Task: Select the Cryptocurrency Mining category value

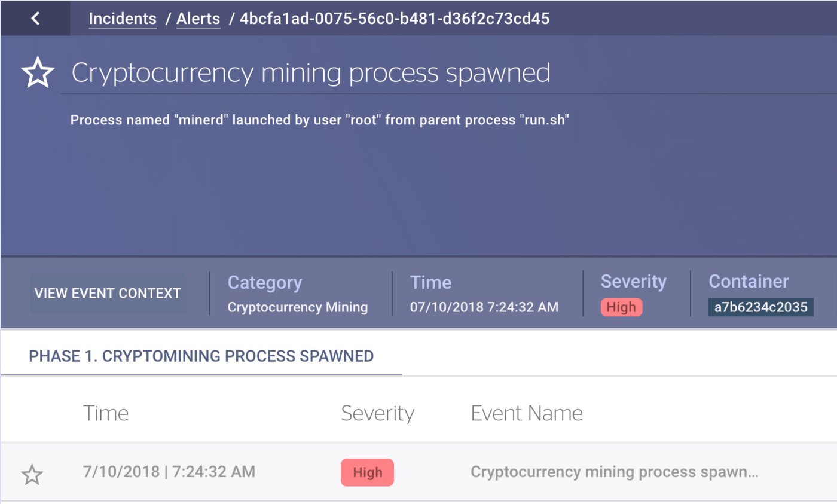Action: [x=297, y=307]
